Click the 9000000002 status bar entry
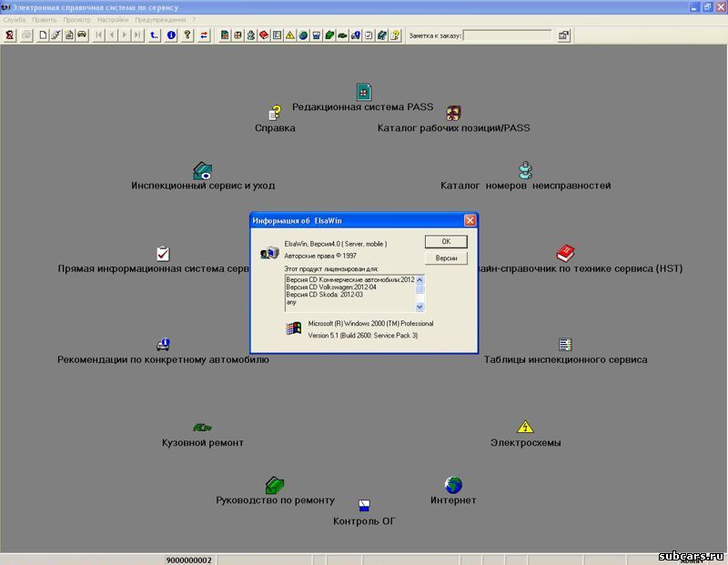The width and height of the screenshot is (728, 565). 188,560
